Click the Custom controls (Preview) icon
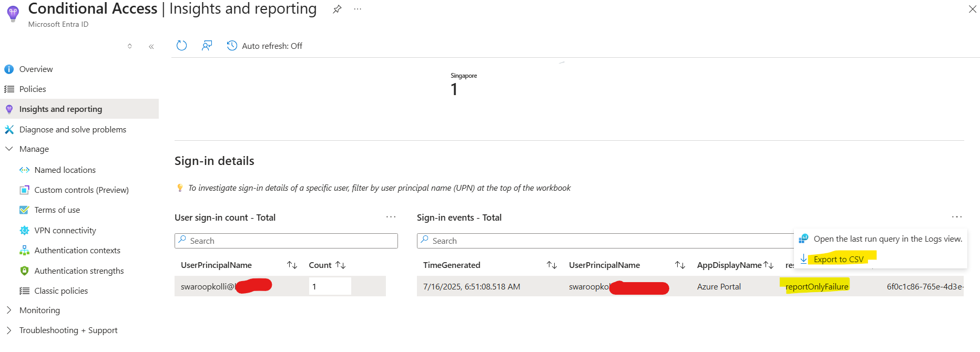This screenshot has width=980, height=352. 24,190
